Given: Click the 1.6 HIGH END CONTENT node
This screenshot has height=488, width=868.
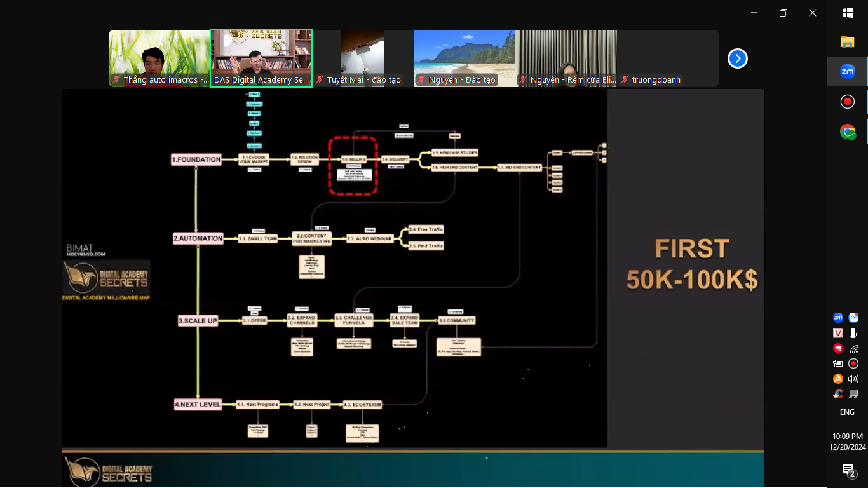Looking at the screenshot, I should (454, 167).
